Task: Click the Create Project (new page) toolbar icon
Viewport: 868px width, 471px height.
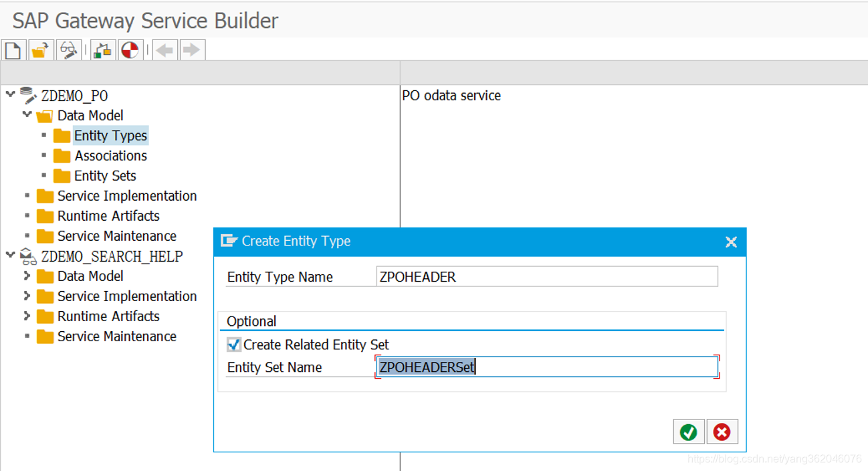Action: pyautogui.click(x=13, y=50)
